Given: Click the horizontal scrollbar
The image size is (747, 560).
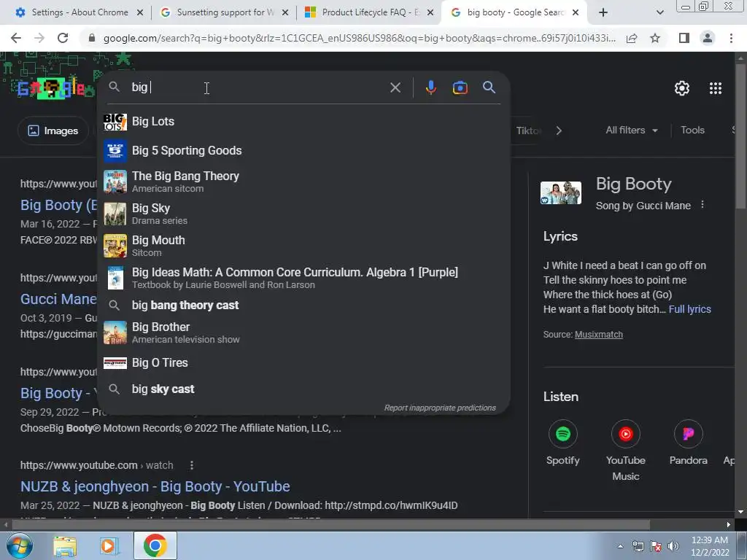Looking at the screenshot, I should [330, 525].
